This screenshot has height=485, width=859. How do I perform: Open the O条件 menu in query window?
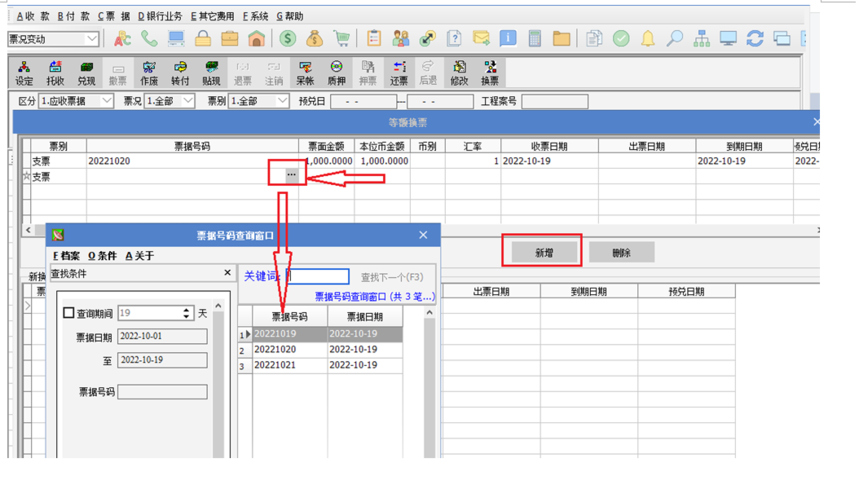[x=102, y=256]
